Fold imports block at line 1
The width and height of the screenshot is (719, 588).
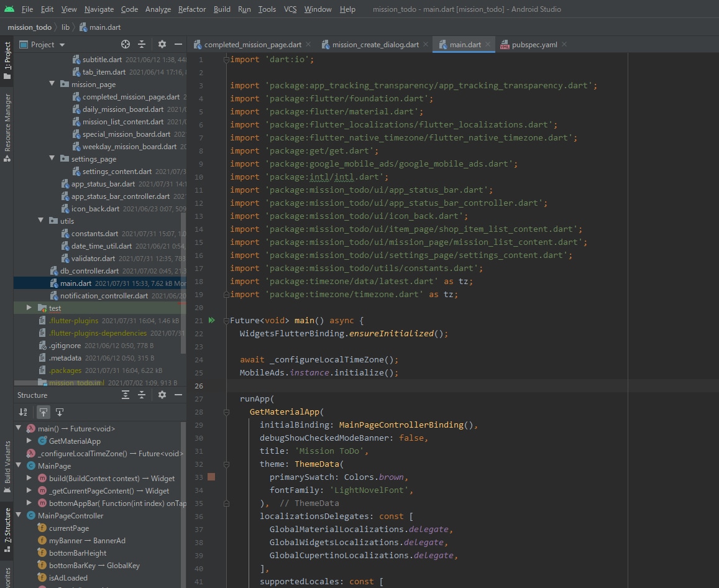point(226,59)
